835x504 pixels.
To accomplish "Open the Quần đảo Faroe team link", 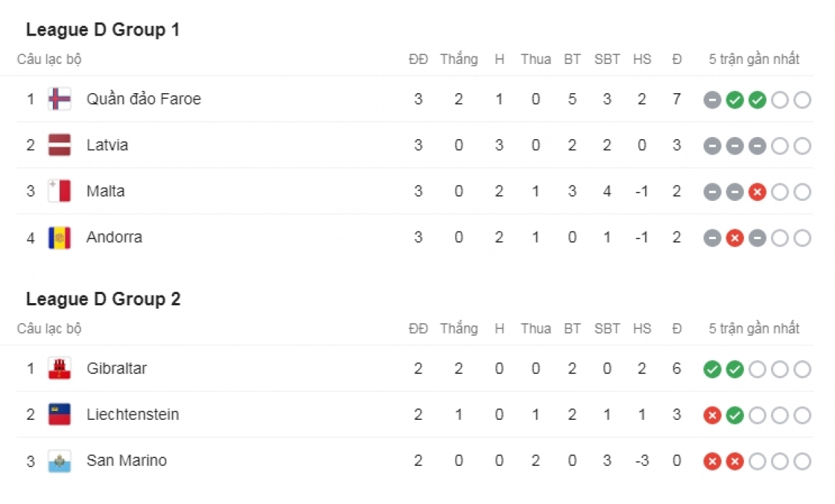I will click(x=143, y=99).
